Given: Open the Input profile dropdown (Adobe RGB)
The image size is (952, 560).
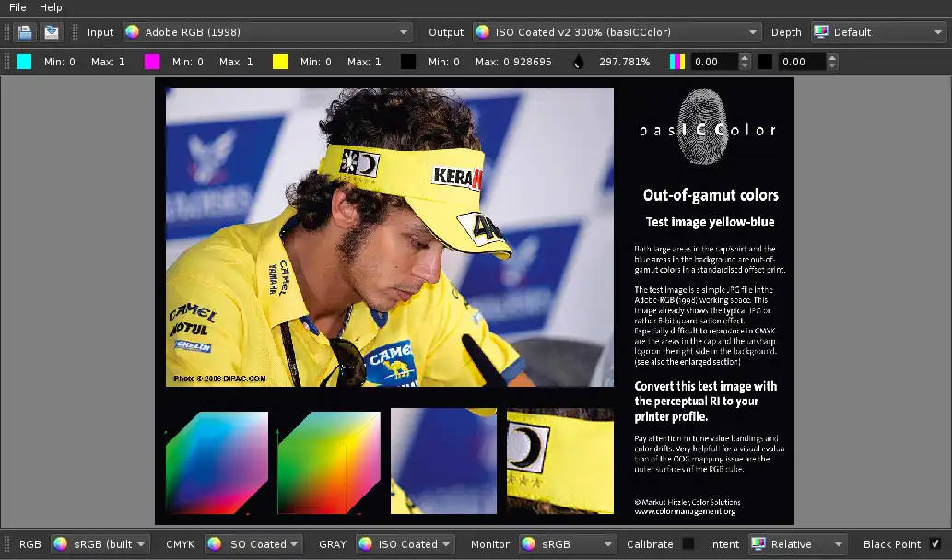Looking at the screenshot, I should 267,32.
